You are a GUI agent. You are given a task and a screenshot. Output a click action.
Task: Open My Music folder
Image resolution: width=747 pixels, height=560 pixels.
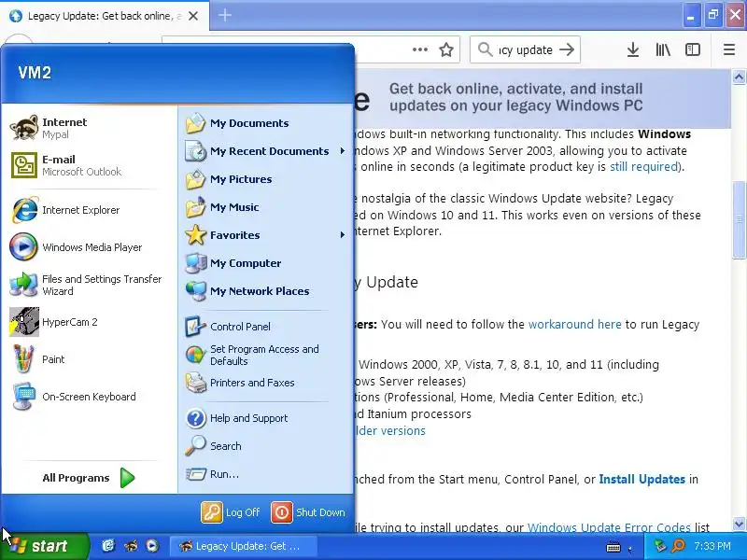[265, 207]
